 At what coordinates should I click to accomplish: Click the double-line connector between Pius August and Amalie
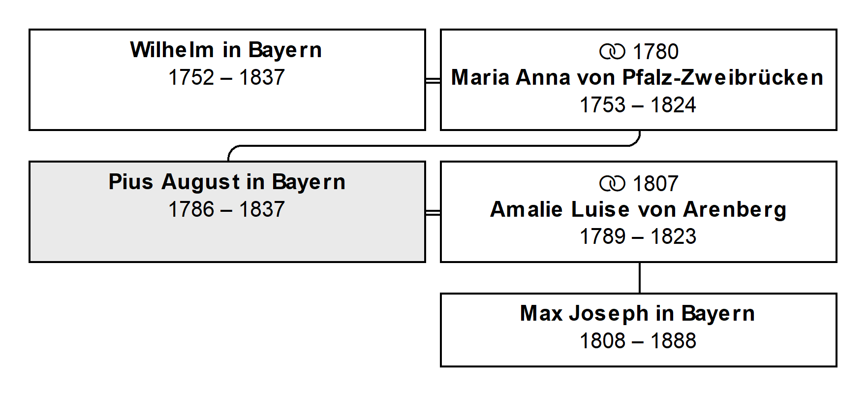click(x=433, y=212)
